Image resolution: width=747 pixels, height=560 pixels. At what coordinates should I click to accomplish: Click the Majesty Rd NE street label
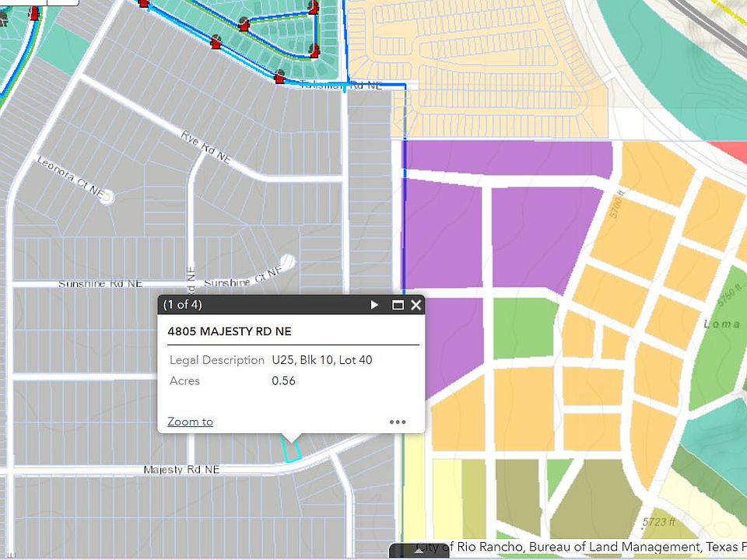pos(181,470)
